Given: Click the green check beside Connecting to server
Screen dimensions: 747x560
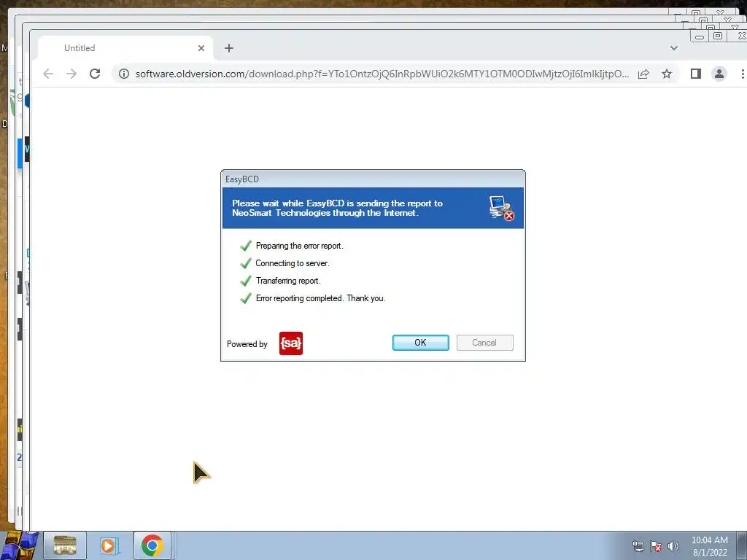Looking at the screenshot, I should 246,263.
